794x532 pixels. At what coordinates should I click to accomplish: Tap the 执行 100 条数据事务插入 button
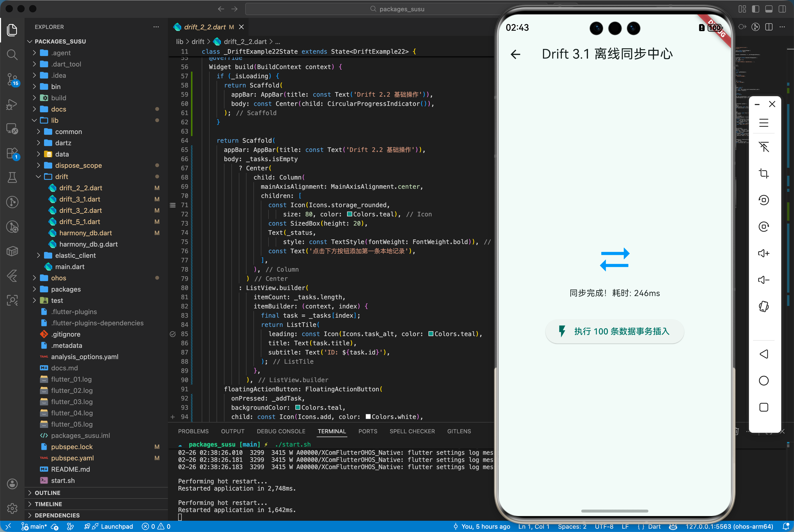[614, 331]
